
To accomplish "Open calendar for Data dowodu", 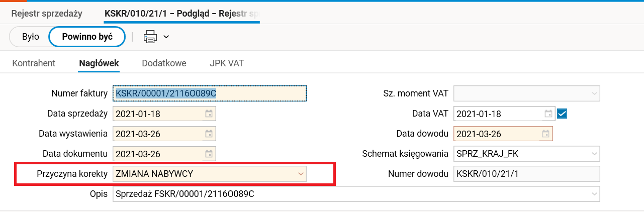I will point(545,134).
